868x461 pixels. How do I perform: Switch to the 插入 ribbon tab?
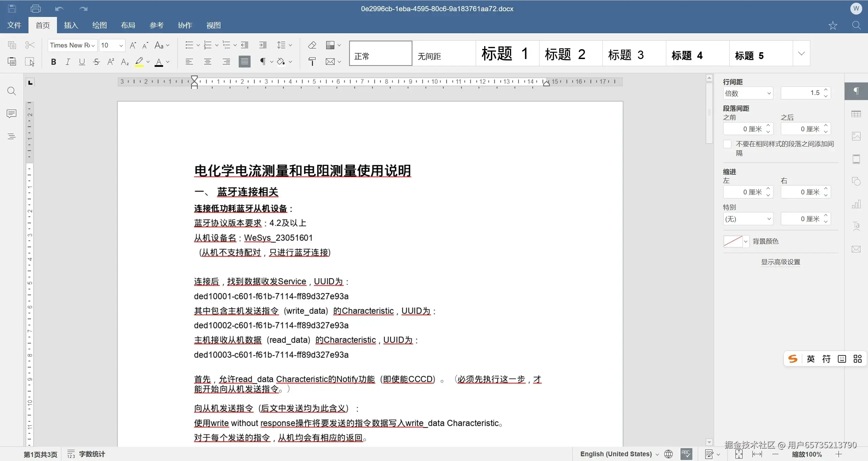click(x=71, y=25)
